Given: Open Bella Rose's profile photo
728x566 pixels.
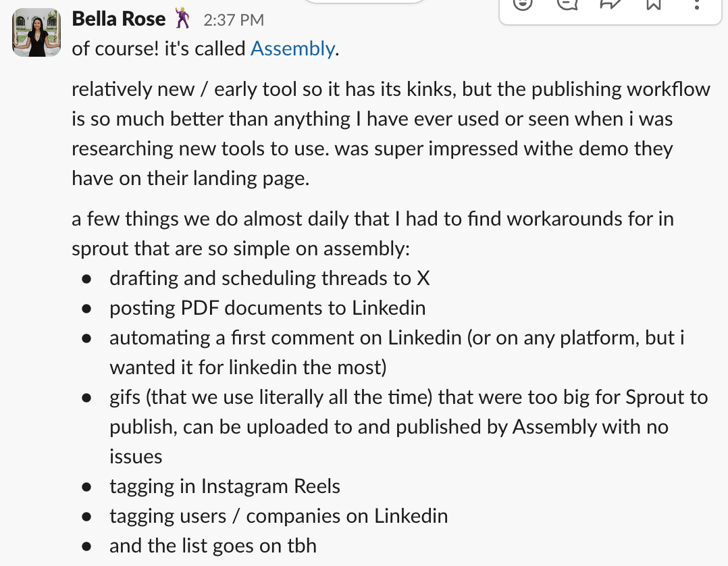Looking at the screenshot, I should point(36,32).
